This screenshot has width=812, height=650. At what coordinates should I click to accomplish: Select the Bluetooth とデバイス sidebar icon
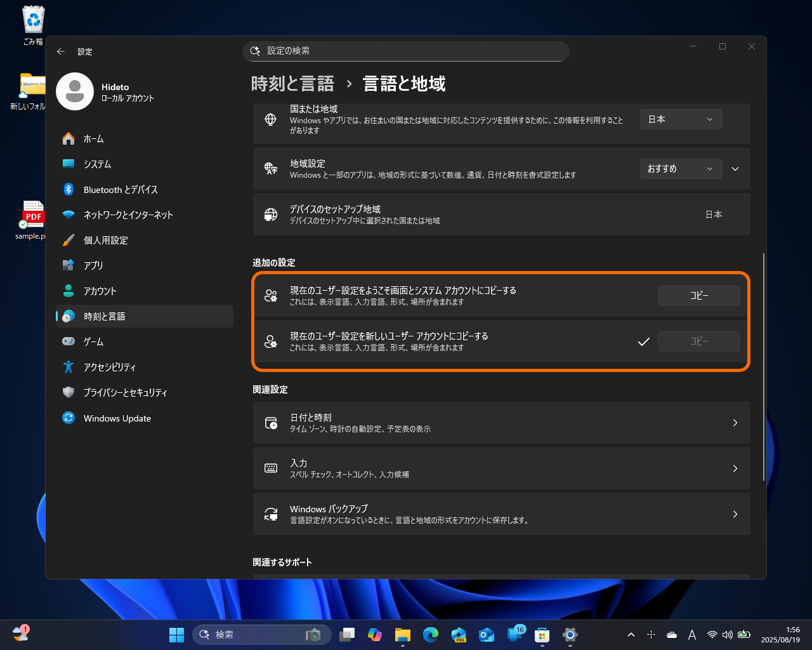70,189
